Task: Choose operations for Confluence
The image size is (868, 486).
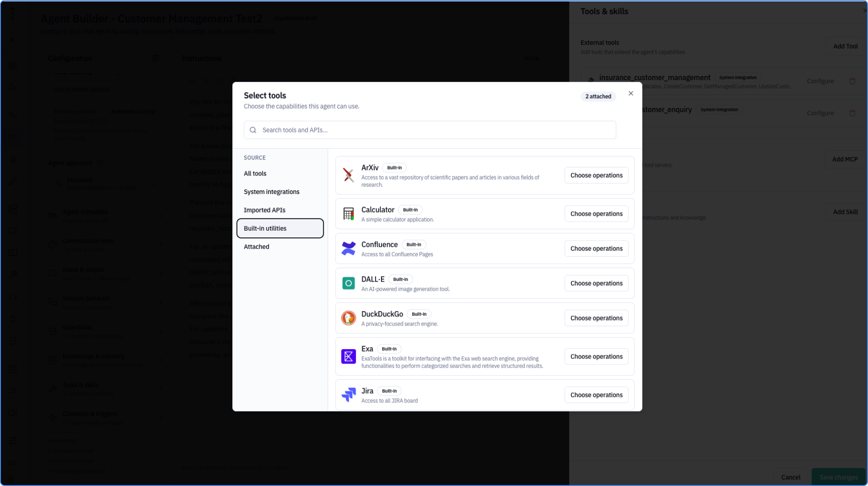Action: [596, 249]
